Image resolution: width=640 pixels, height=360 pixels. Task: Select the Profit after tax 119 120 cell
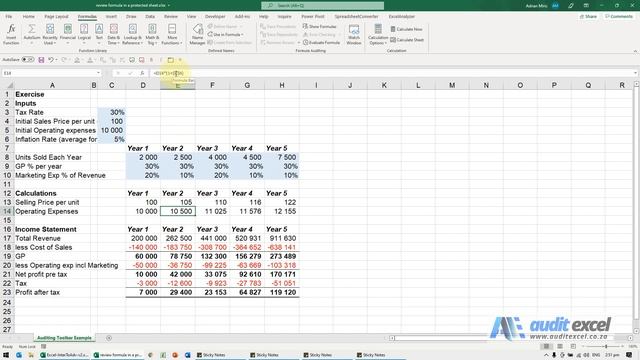tap(282, 292)
